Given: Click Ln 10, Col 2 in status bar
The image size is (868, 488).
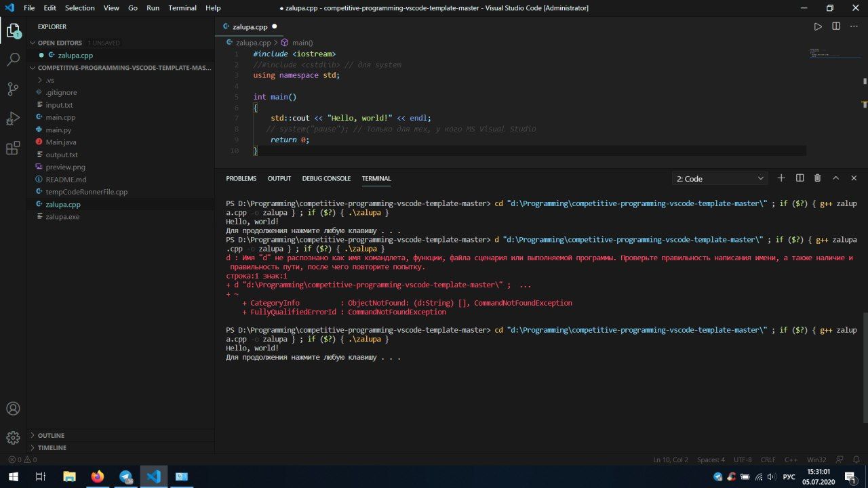Looking at the screenshot, I should pyautogui.click(x=671, y=460).
